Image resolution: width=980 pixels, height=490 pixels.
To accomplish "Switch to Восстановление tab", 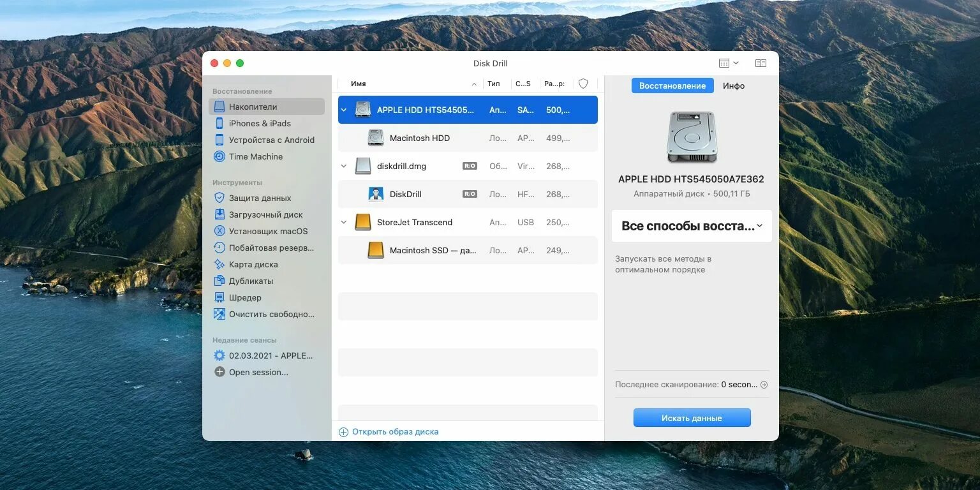I will [672, 85].
